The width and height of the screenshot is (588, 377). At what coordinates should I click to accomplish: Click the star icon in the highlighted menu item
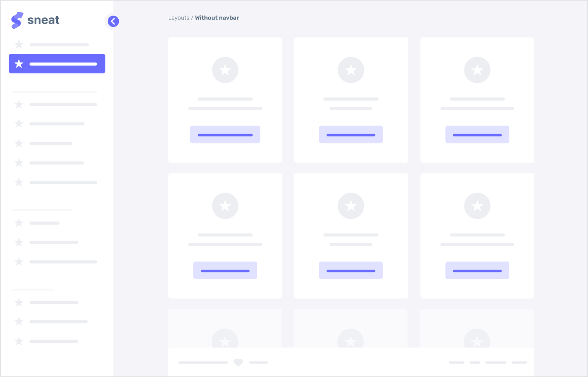19,64
